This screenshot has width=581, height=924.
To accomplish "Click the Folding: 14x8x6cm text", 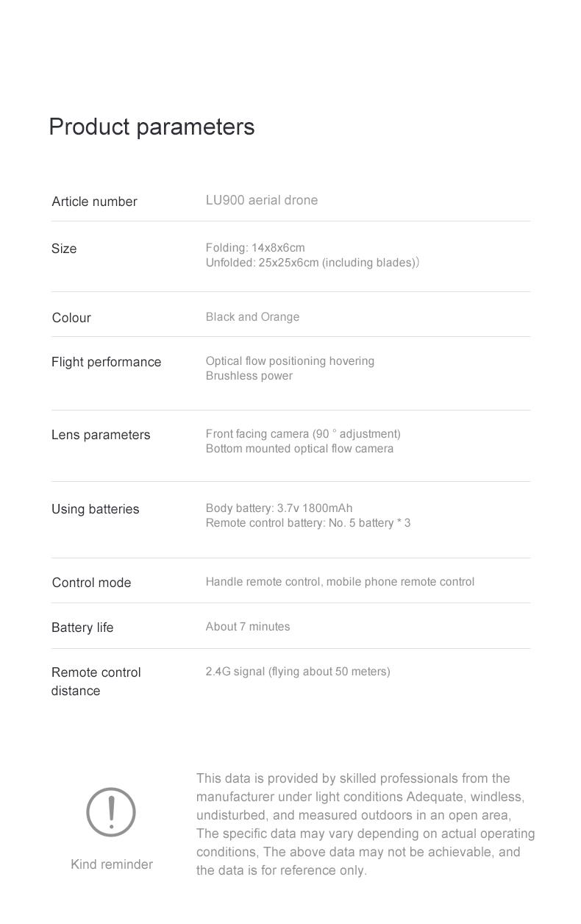I will pyautogui.click(x=255, y=248).
